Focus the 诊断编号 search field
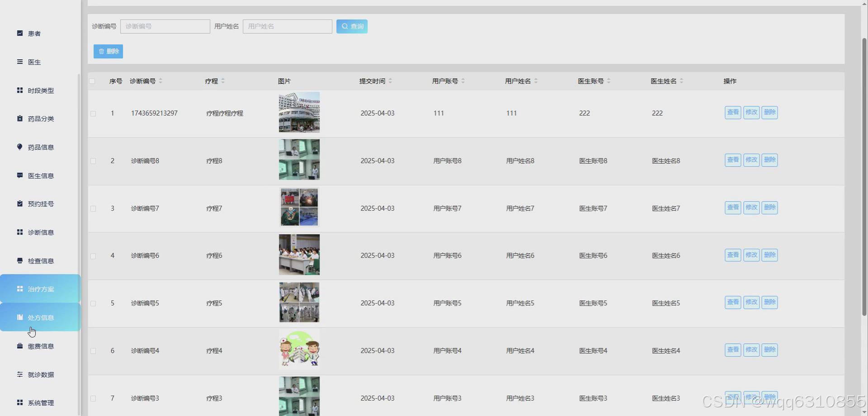868x416 pixels. [x=165, y=26]
